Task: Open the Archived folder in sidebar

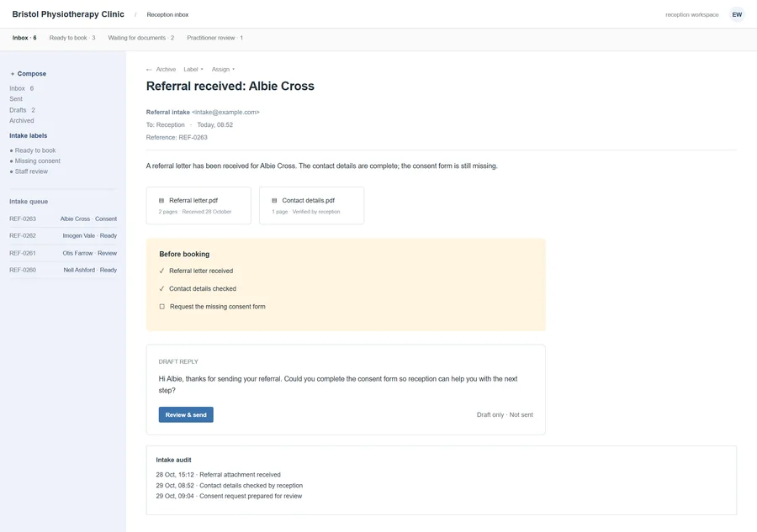Action: pos(22,120)
